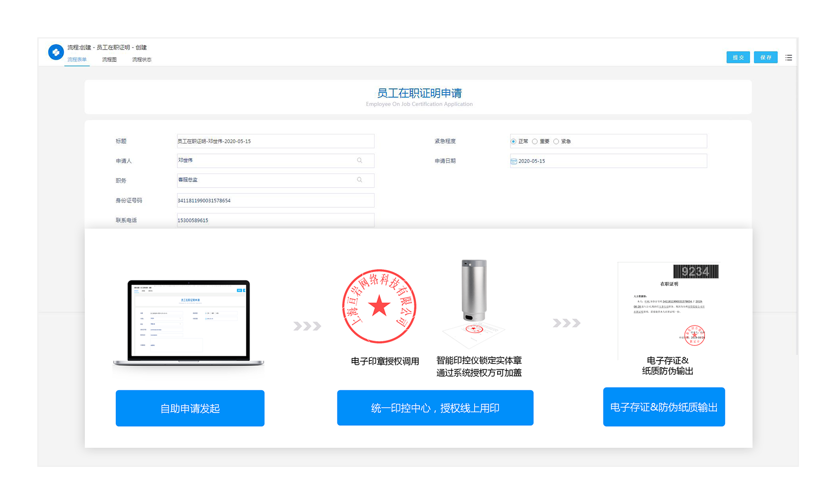Screen dimensions: 836x504
Task: Click the 流程:创建 - 员工在职证明 - 创建 header text
Action: [107, 48]
